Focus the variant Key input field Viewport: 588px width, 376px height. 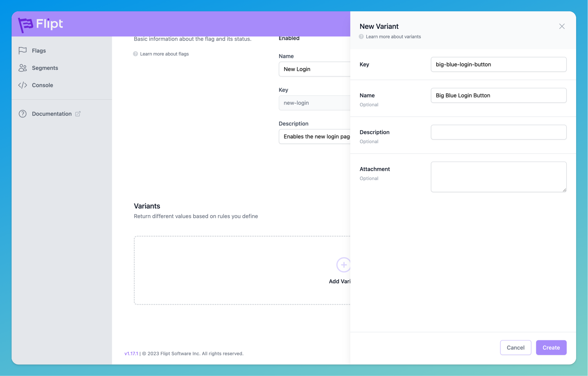coord(498,65)
